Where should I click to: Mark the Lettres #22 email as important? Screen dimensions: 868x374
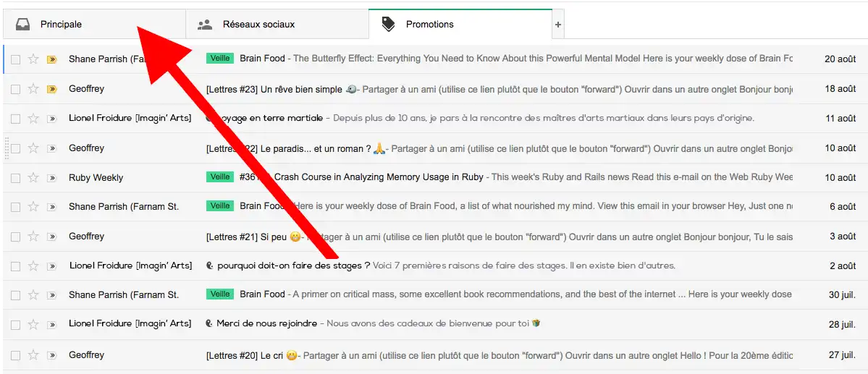[52, 148]
